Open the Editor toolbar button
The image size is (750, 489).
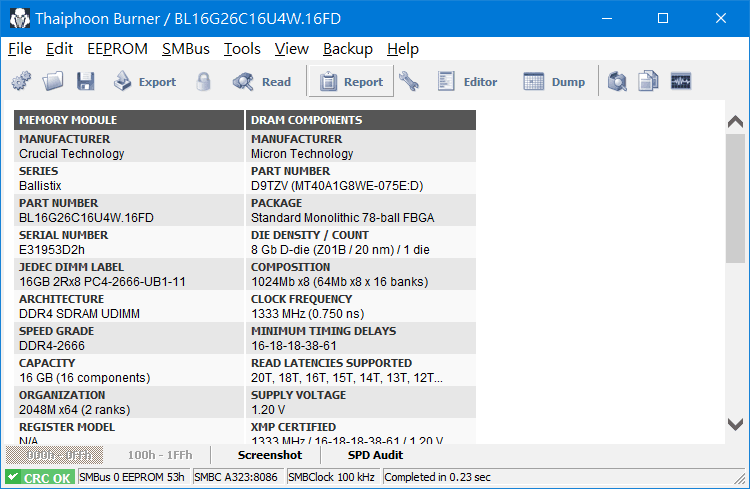pos(467,82)
